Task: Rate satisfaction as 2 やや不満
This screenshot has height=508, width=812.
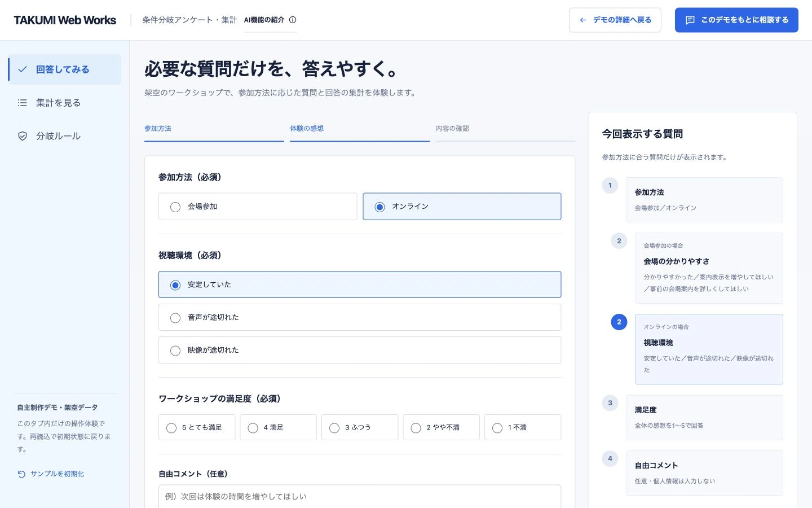Action: (x=441, y=427)
